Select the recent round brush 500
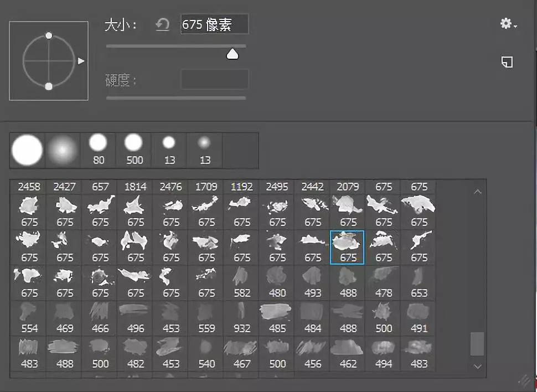 pos(134,150)
